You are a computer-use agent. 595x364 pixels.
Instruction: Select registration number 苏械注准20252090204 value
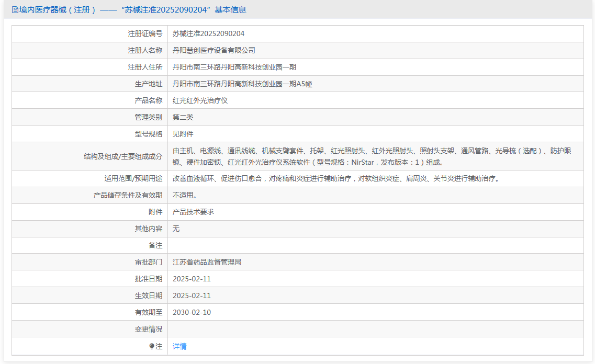[x=208, y=34]
